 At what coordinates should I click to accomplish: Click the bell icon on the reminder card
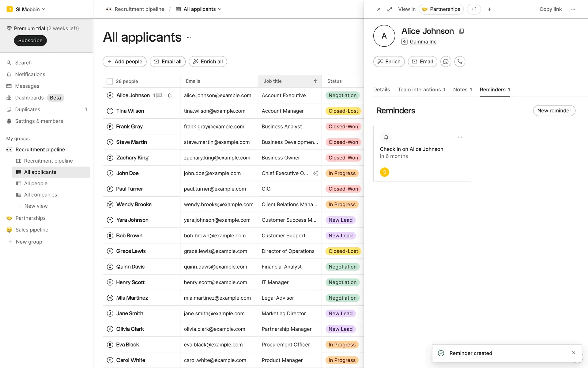pyautogui.click(x=386, y=137)
